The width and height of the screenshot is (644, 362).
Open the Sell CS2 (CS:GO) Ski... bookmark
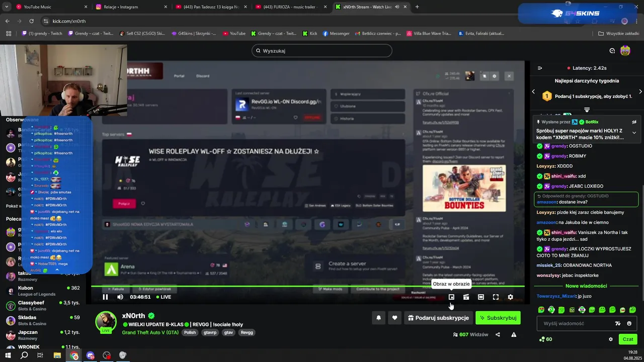click(x=142, y=34)
